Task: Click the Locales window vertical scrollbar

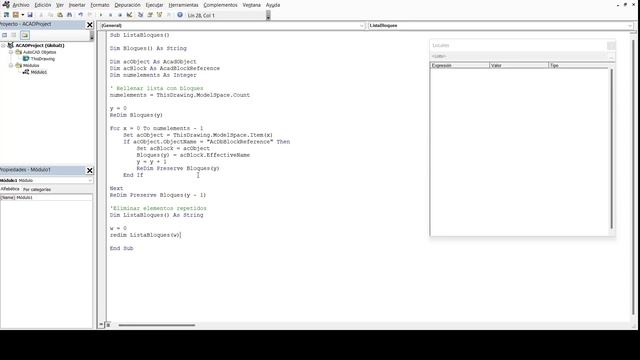Action: point(611,149)
